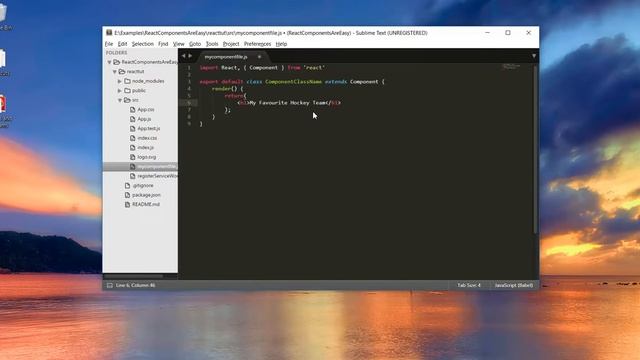Screen dimensions: 640x360
Task: Open the Goto menu
Action: [195, 44]
